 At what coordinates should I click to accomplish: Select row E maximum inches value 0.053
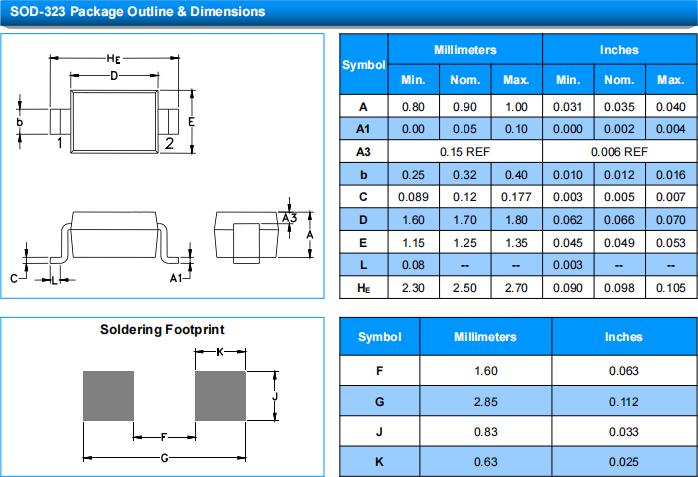pyautogui.click(x=670, y=243)
